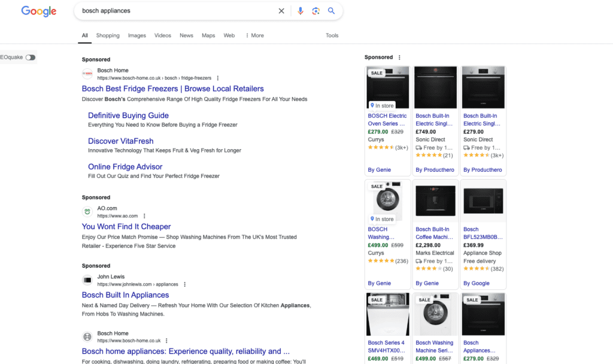Viewport: 613px width, 364px height.
Task: Click the AO.com favicon
Action: (x=87, y=212)
